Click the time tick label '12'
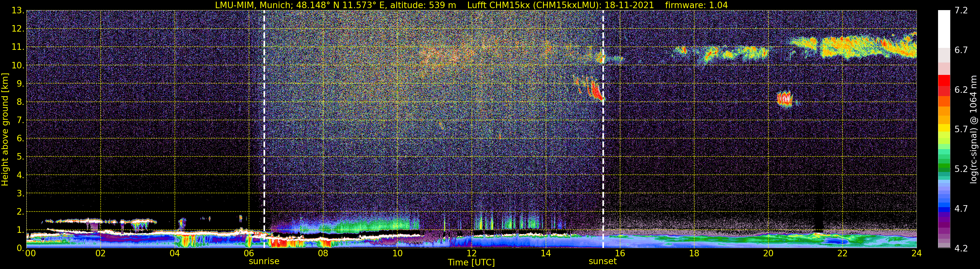The width and height of the screenshot is (980, 269). [x=471, y=253]
